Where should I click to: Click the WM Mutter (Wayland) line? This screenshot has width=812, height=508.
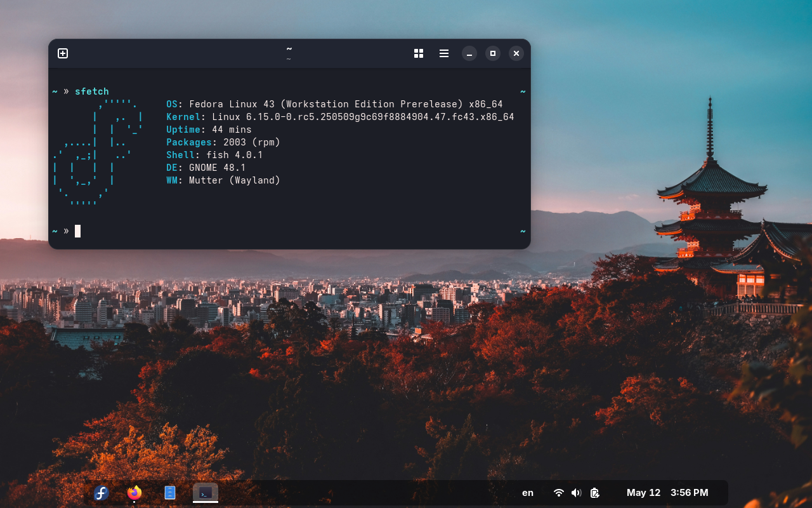(x=223, y=180)
